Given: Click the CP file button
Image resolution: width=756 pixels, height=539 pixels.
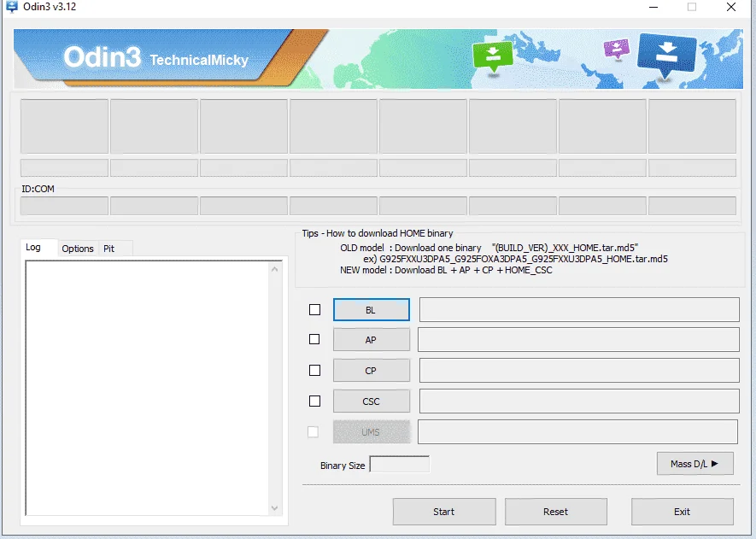Looking at the screenshot, I should [x=372, y=371].
